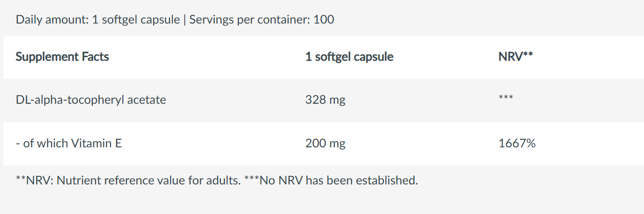Click the pipe separator in the top line
The height and width of the screenshot is (214, 644).
point(184,20)
